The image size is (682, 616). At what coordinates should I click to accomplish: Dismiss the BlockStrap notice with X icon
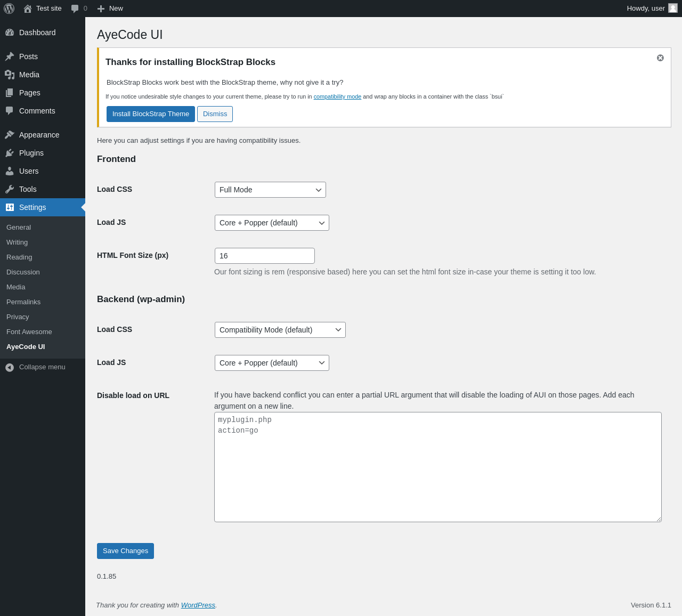coord(660,58)
